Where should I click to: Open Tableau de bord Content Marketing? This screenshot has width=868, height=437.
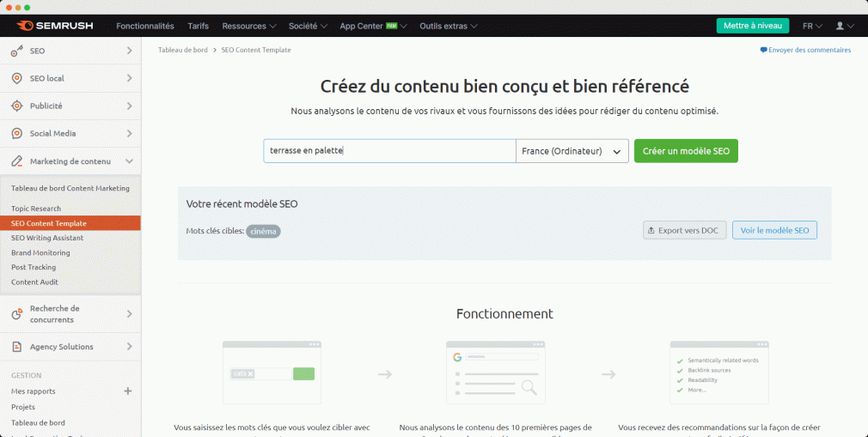70,189
